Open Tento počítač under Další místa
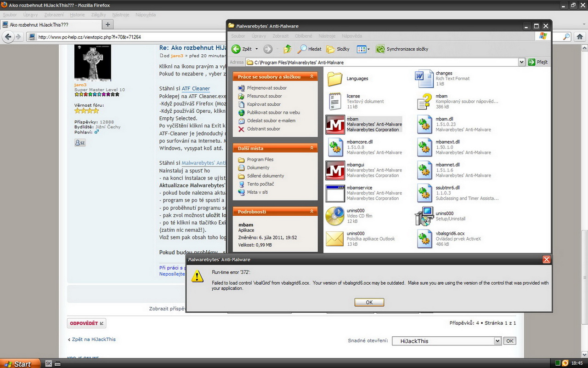 click(x=260, y=184)
